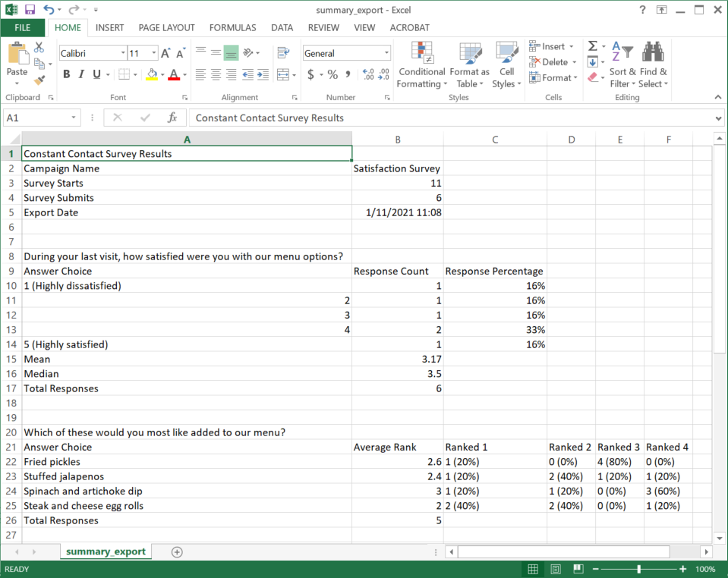Screen dimensions: 728x578
Task: Decrease indent
Action: click(248, 74)
